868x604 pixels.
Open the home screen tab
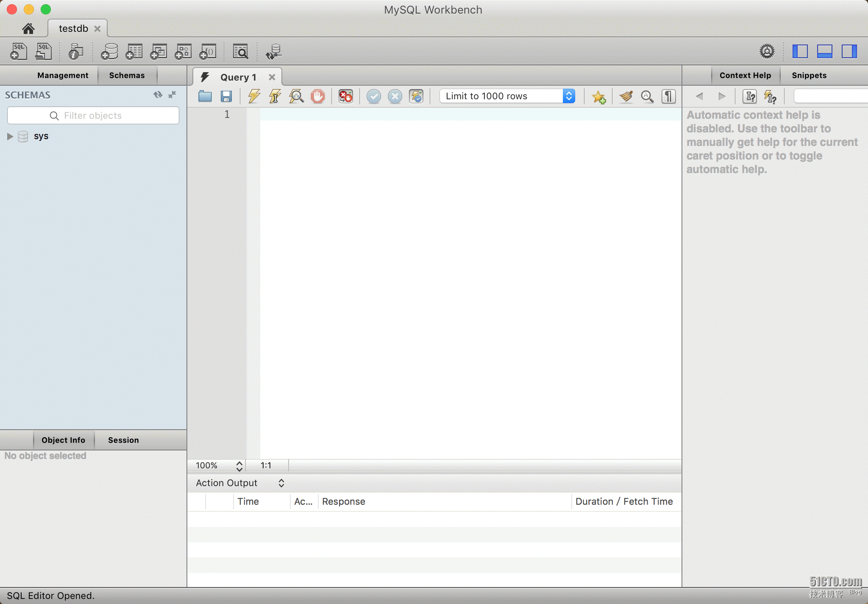coord(28,28)
